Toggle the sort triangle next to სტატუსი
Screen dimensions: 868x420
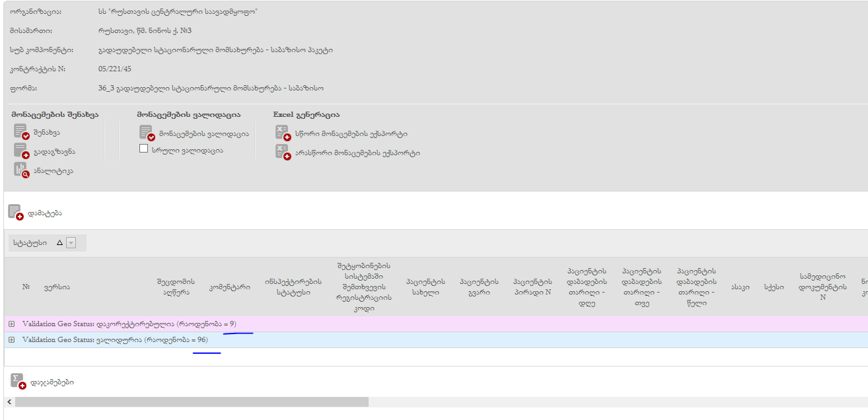coord(59,243)
